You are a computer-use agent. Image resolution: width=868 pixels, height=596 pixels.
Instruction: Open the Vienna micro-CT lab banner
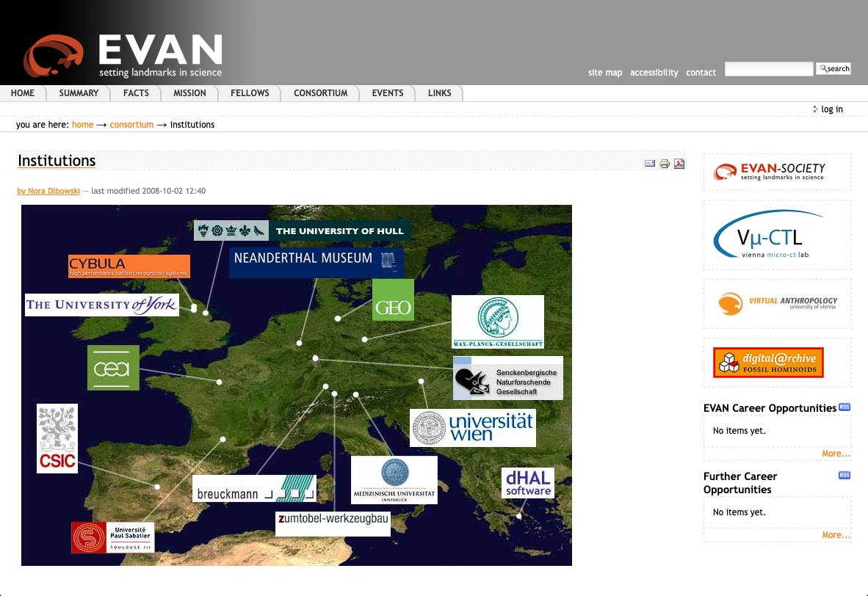777,235
